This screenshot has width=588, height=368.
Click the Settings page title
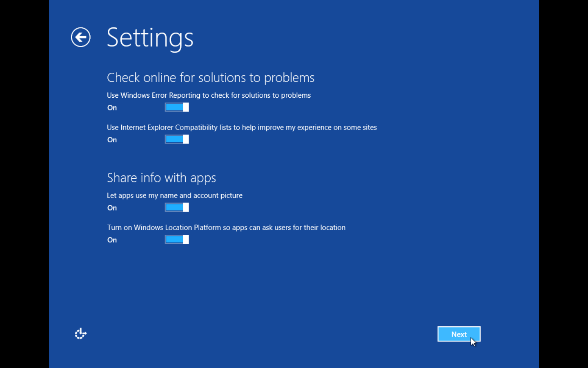[x=150, y=38]
